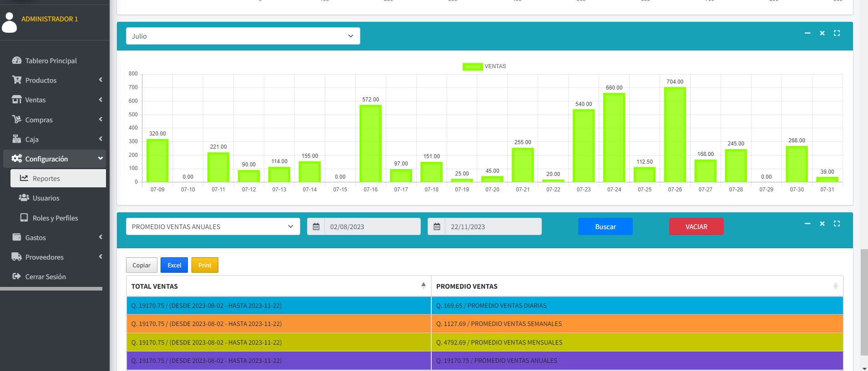Click cell 'Q. 19170.75 / PROMEDIO VENTAS ANUALES'

click(637, 361)
